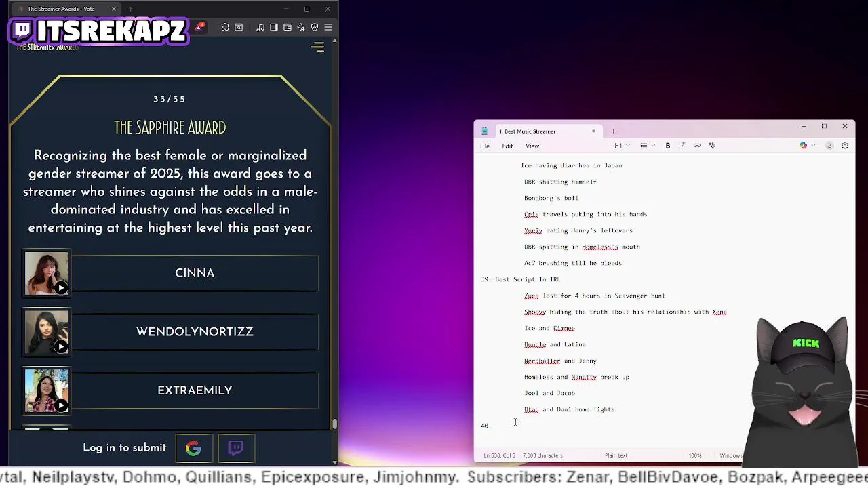Click the line 'Bongbong's boil'

click(551, 198)
